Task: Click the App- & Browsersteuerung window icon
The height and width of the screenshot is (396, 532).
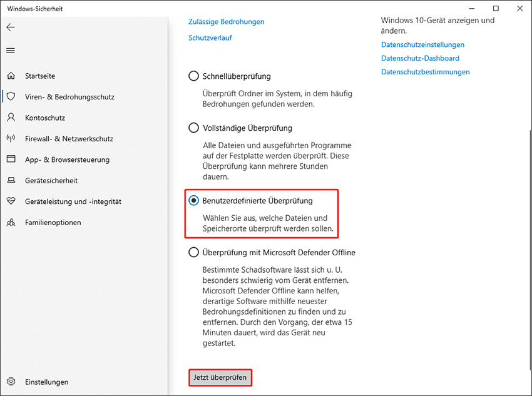Action: point(11,160)
